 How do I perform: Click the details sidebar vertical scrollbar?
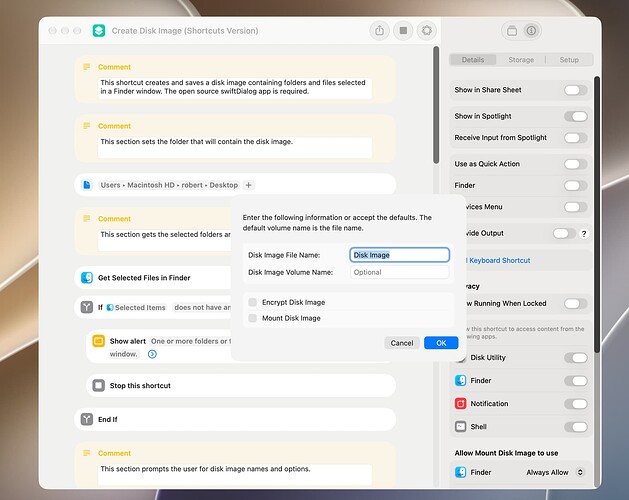point(597,215)
